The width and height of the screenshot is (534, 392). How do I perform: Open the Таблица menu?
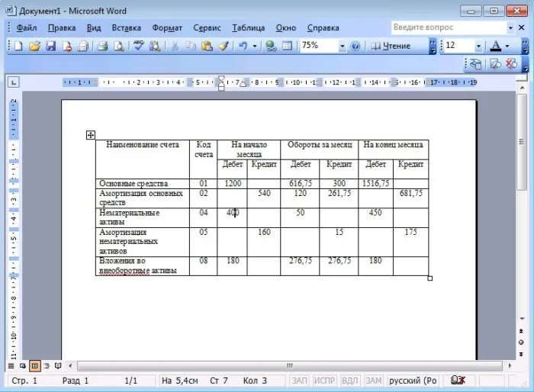248,27
